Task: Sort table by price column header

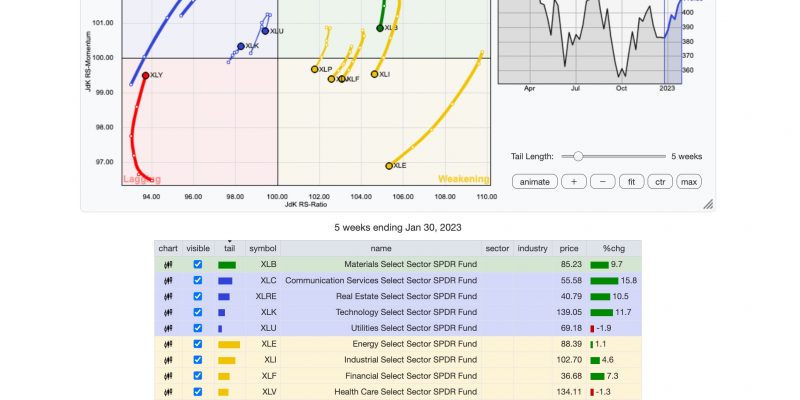Action: click(569, 248)
